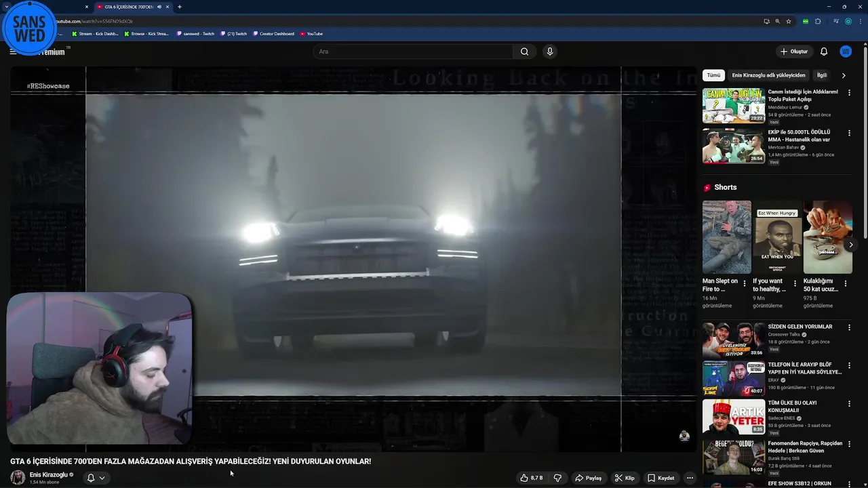Expand subscription notification dropdown arrow

[102, 478]
